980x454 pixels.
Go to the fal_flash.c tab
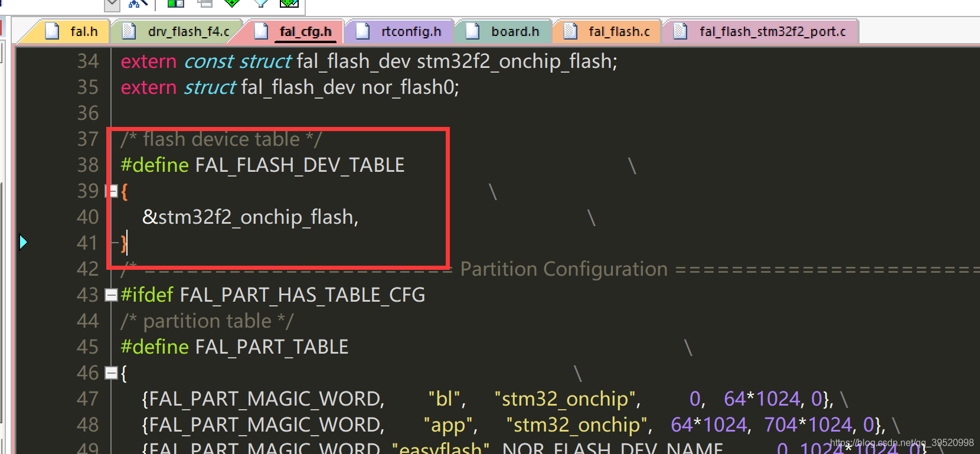[607, 31]
